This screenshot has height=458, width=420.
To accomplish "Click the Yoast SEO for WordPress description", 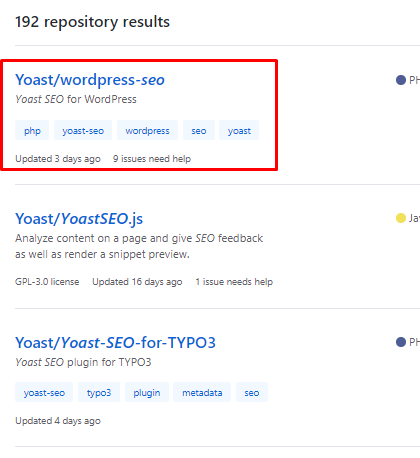I will (x=76, y=99).
